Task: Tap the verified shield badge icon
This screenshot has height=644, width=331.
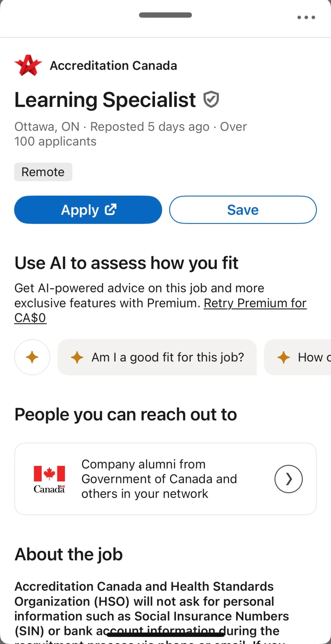Action: (211, 99)
